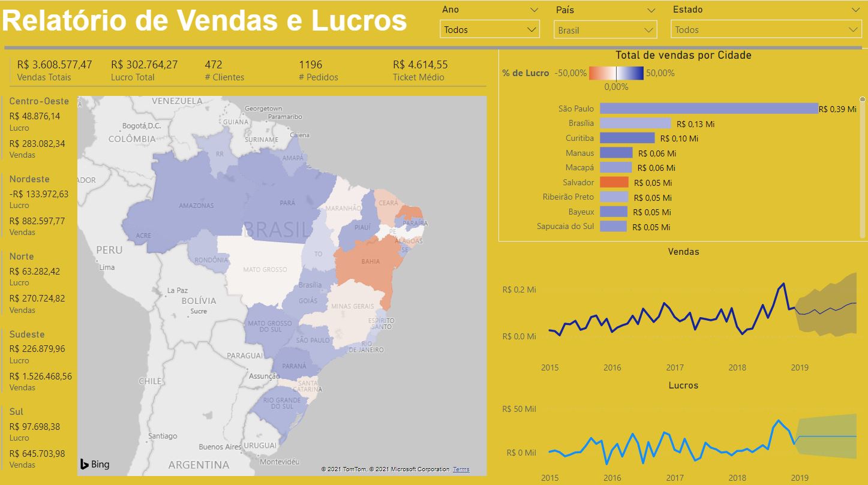The height and width of the screenshot is (485, 868).
Task: Select the Bayeux bar in city chart
Action: pyautogui.click(x=613, y=212)
